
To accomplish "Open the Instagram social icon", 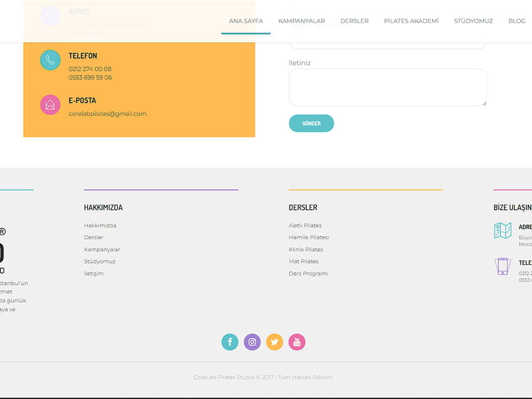I will [252, 342].
